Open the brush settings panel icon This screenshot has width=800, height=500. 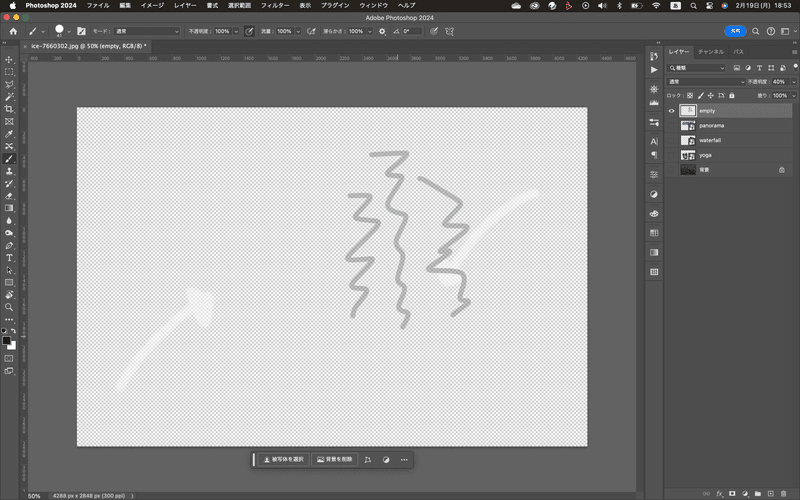tap(81, 31)
